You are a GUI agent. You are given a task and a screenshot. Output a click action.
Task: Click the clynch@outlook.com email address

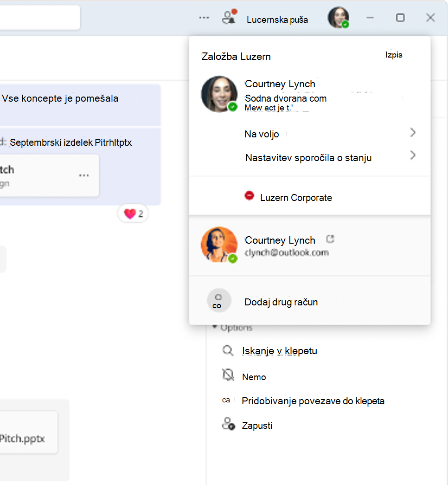pyautogui.click(x=287, y=252)
